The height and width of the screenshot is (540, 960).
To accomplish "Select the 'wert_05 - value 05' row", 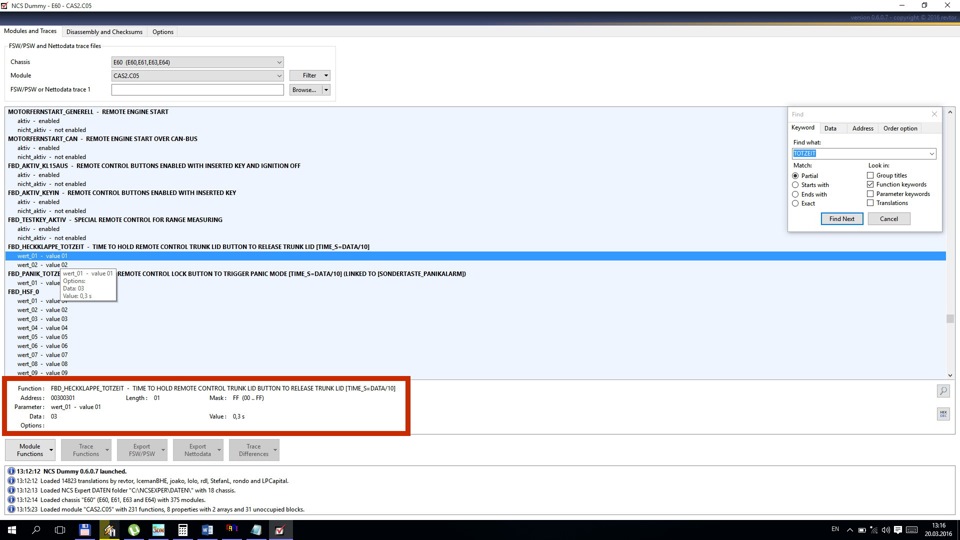I will pyautogui.click(x=475, y=337).
